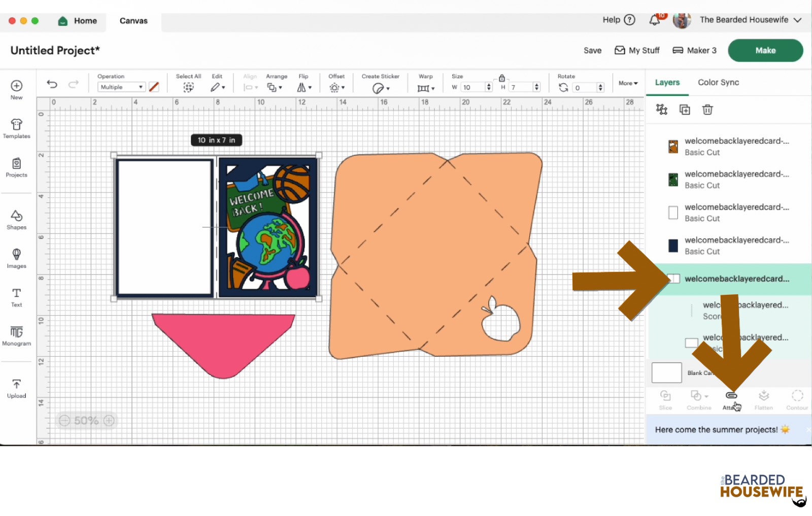Image resolution: width=812 pixels, height=516 pixels.
Task: Open the Offset tool dropdown
Action: [336, 88]
